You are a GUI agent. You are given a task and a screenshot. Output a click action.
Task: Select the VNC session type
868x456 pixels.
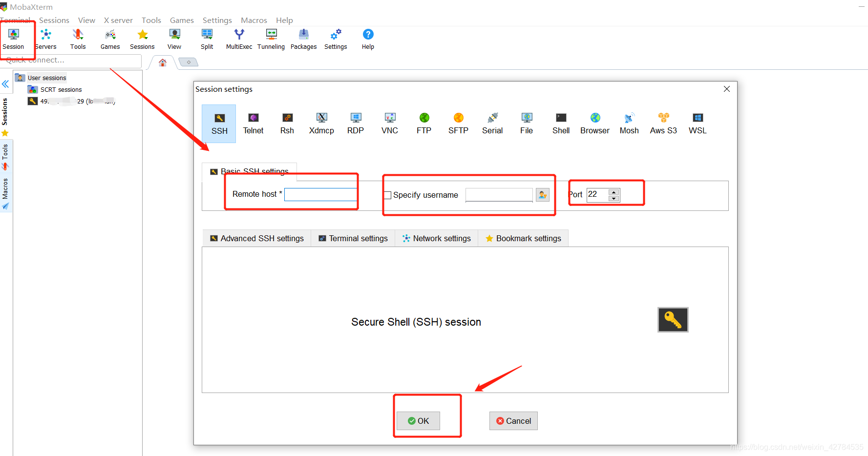click(x=390, y=124)
